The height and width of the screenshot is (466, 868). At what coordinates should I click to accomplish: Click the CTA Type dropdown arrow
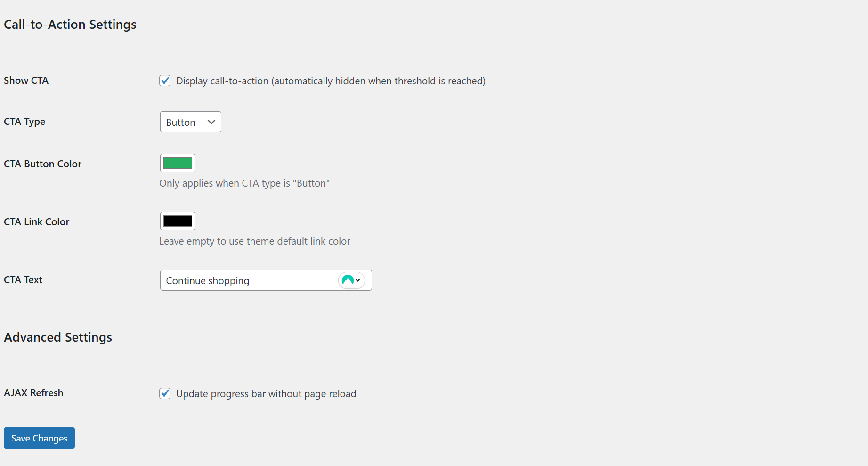(x=211, y=122)
